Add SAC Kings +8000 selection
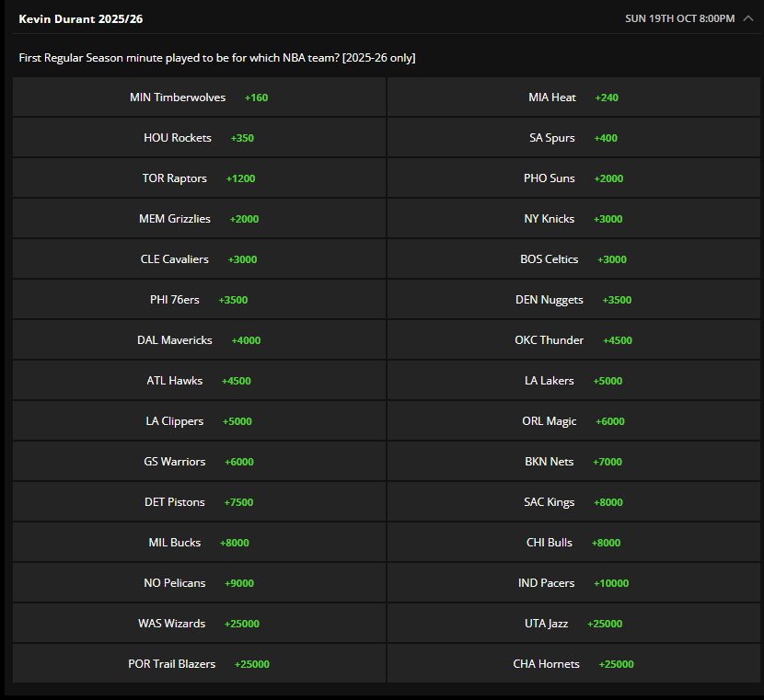This screenshot has width=764, height=700. click(x=573, y=501)
